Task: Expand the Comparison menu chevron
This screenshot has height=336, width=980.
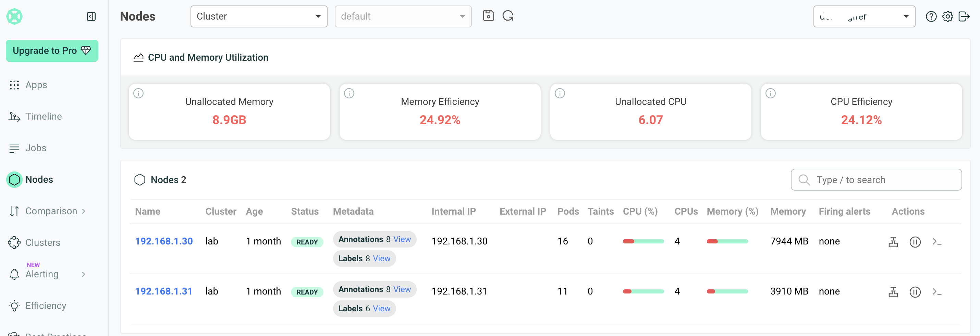Action: point(83,211)
